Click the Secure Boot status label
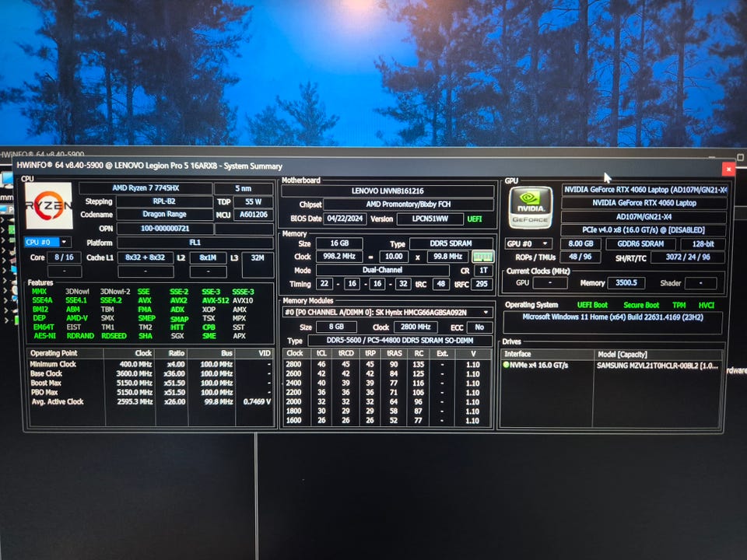The width and height of the screenshot is (747, 560). click(x=641, y=305)
